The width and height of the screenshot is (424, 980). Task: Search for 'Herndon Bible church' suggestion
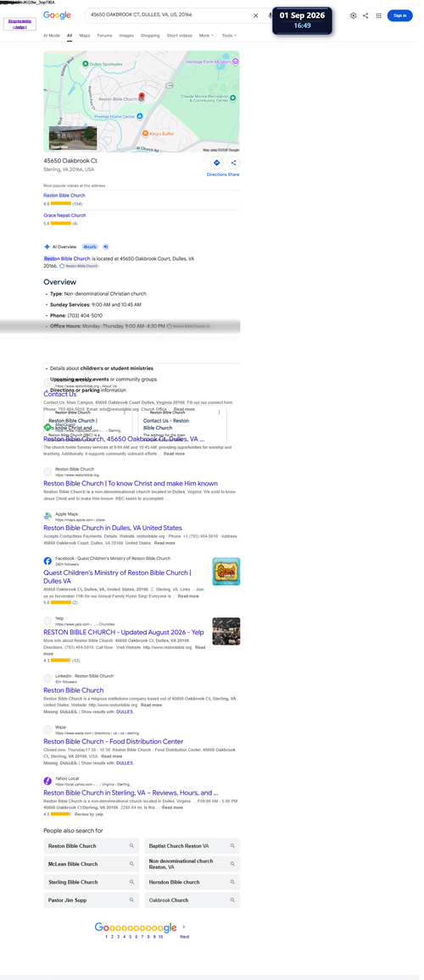pyautogui.click(x=192, y=882)
